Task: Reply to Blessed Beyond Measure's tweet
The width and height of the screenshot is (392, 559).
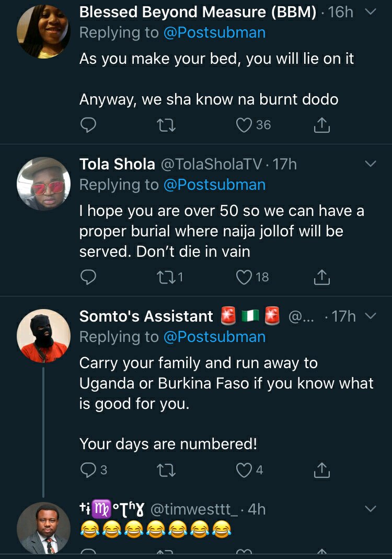Action: tap(88, 125)
